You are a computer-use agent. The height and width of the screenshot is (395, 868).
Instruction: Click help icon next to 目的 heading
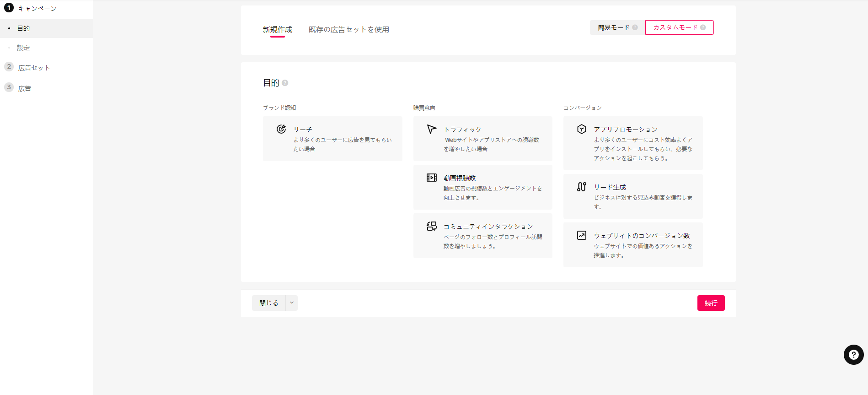coord(285,83)
